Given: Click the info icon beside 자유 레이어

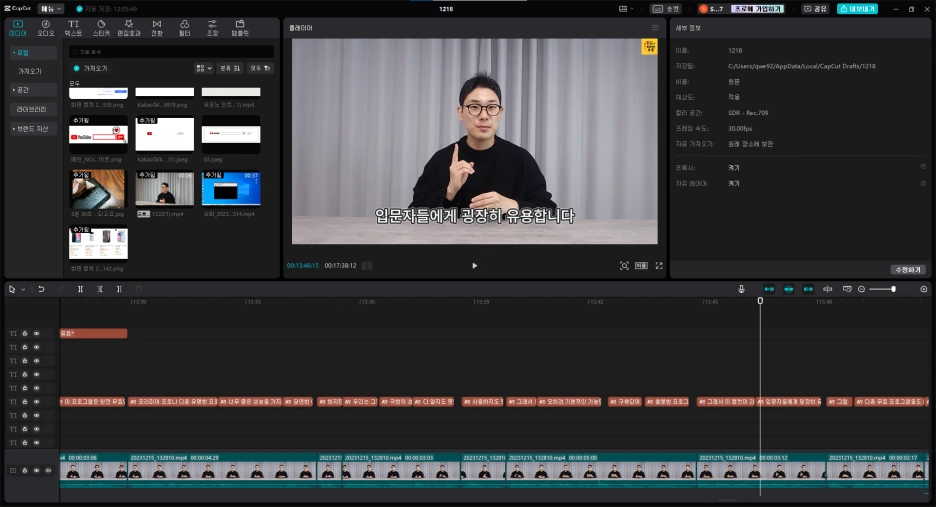Looking at the screenshot, I should click(x=923, y=183).
